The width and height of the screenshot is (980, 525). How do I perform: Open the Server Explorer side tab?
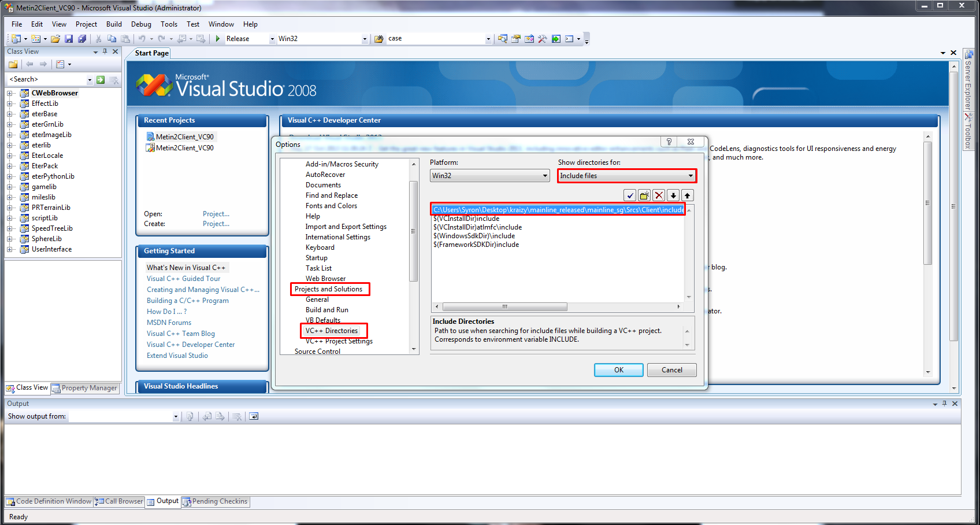(968, 80)
